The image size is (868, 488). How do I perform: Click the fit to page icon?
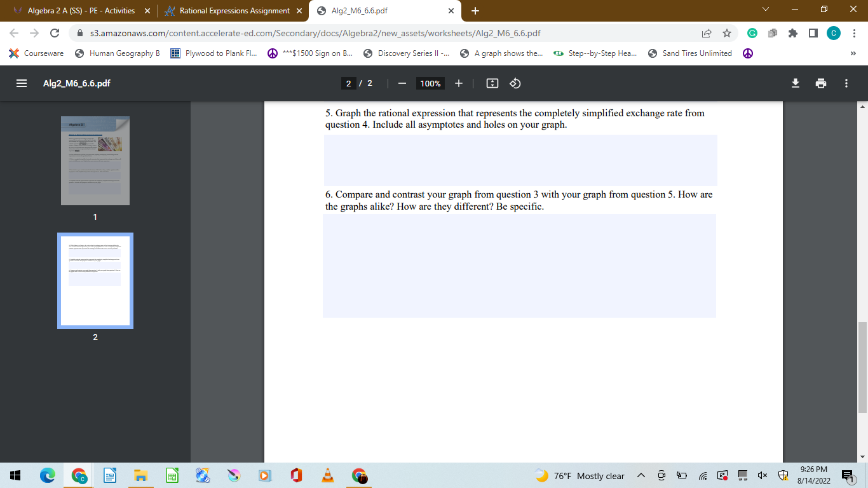click(492, 83)
